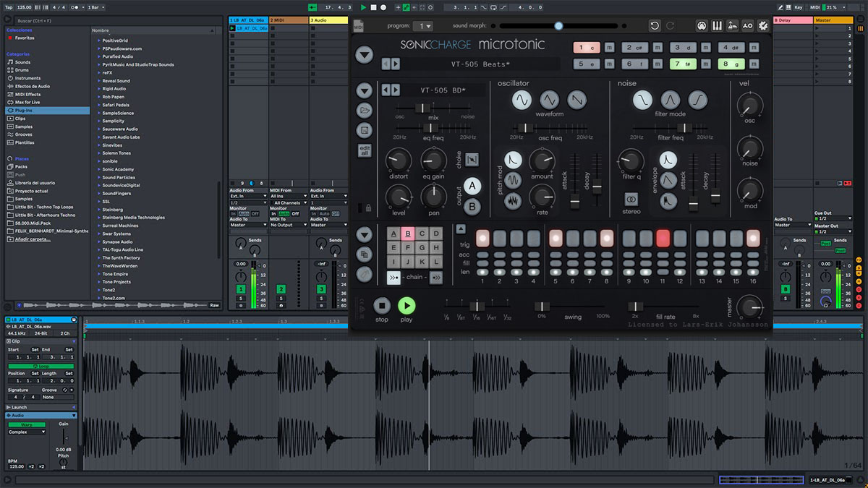Image resolution: width=868 pixels, height=488 pixels.
Task: Select the Plug-ins browser category
Action: click(x=48, y=111)
